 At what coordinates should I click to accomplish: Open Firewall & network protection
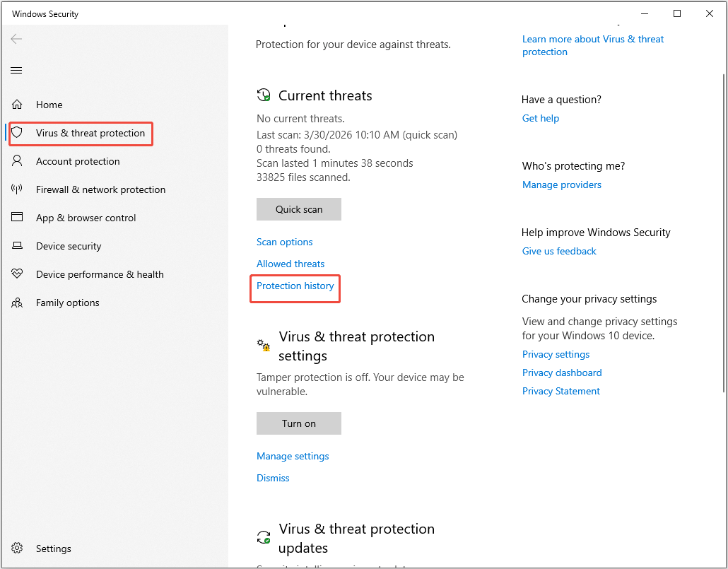[101, 190]
